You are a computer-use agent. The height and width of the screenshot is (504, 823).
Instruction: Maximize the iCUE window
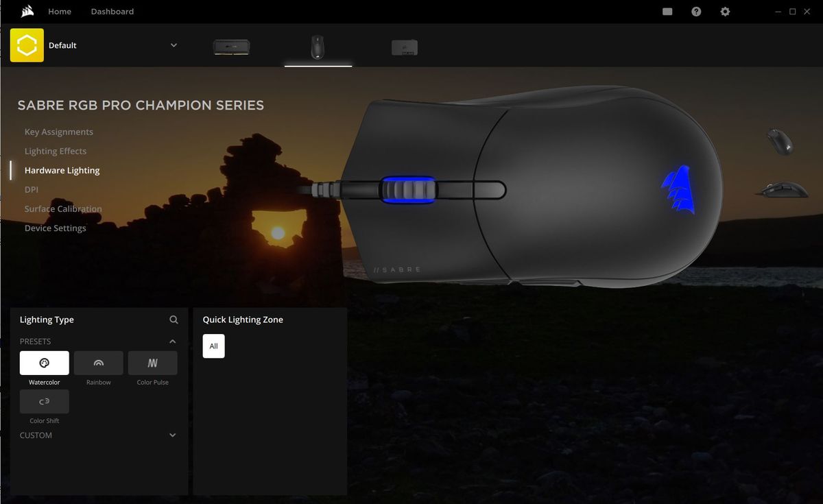[793, 12]
